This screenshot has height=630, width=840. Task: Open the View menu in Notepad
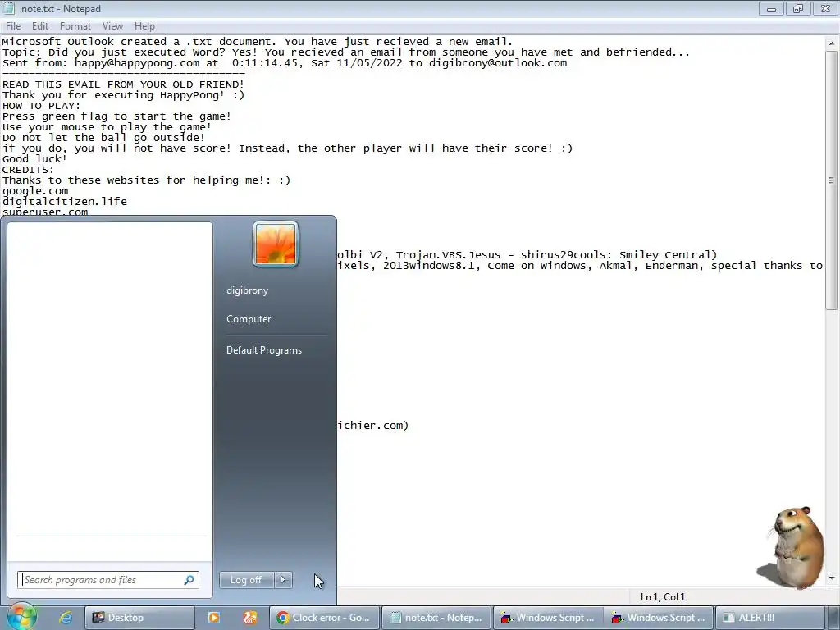click(112, 25)
